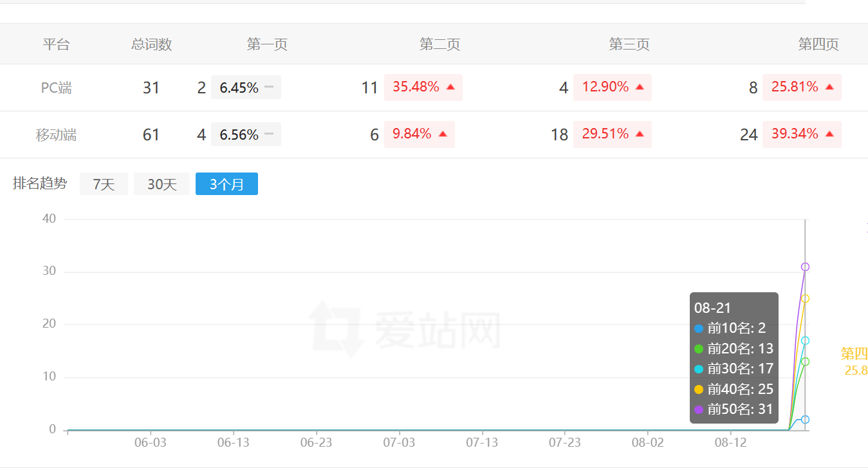The image size is (868, 468).
Task: Click the blue 前10名 data point on chart
Action: pos(805,420)
